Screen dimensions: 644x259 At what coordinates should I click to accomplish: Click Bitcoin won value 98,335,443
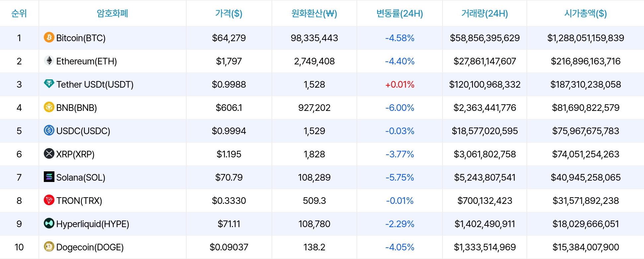pos(314,38)
